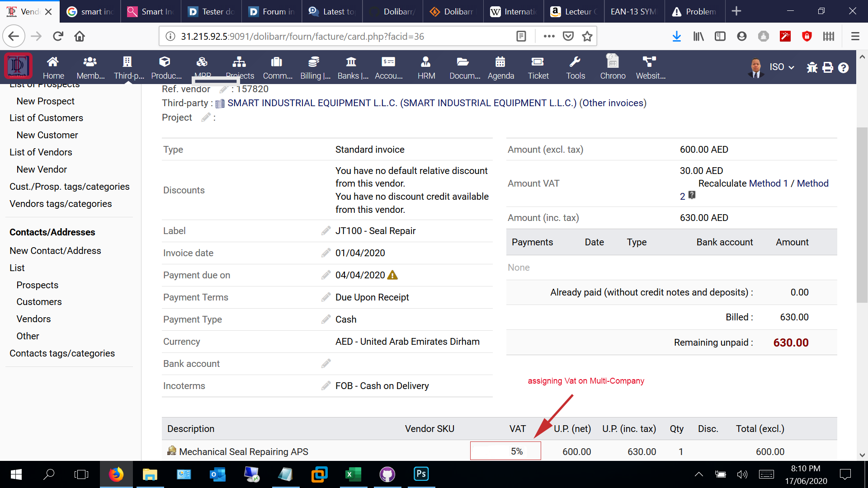Switch to the EAN-13 SYM browser tab
Image resolution: width=868 pixels, height=488 pixels.
[634, 11]
